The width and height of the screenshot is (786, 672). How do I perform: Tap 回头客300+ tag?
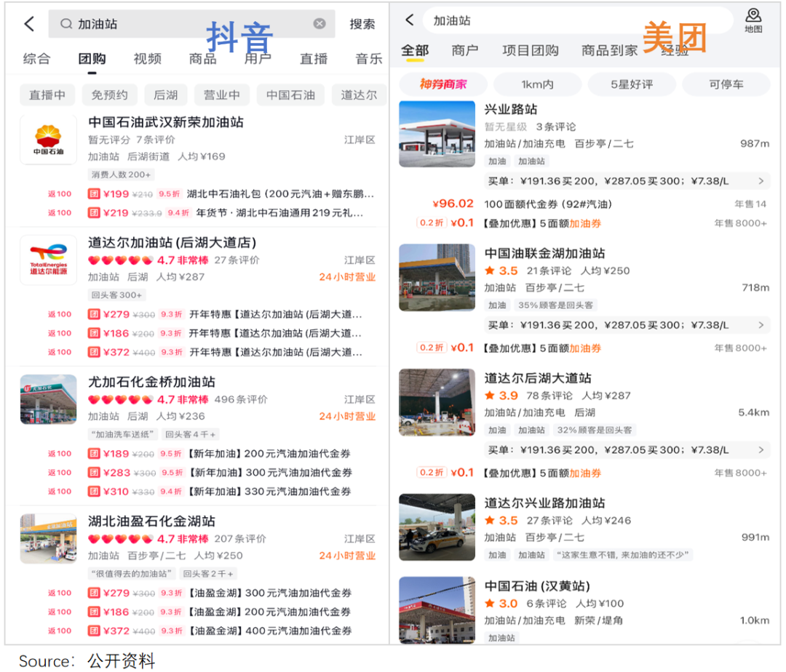pos(116,295)
